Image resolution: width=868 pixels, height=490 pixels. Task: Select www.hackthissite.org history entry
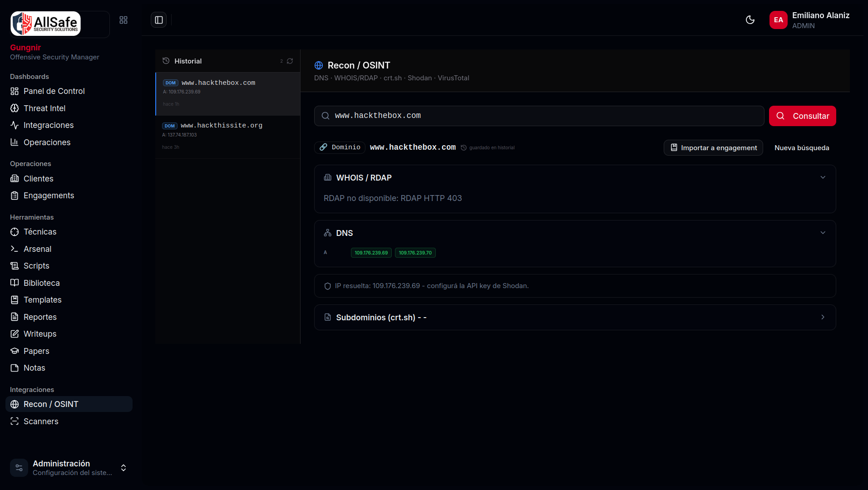(x=228, y=137)
